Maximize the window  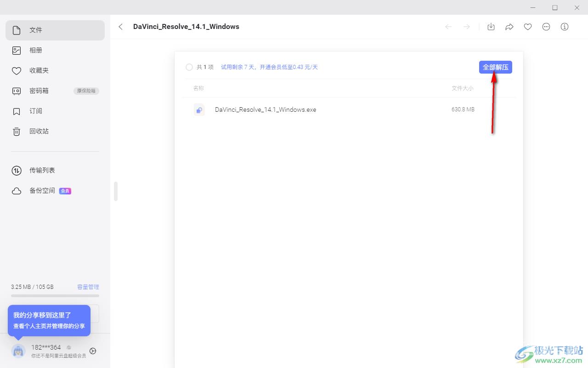[x=555, y=7]
